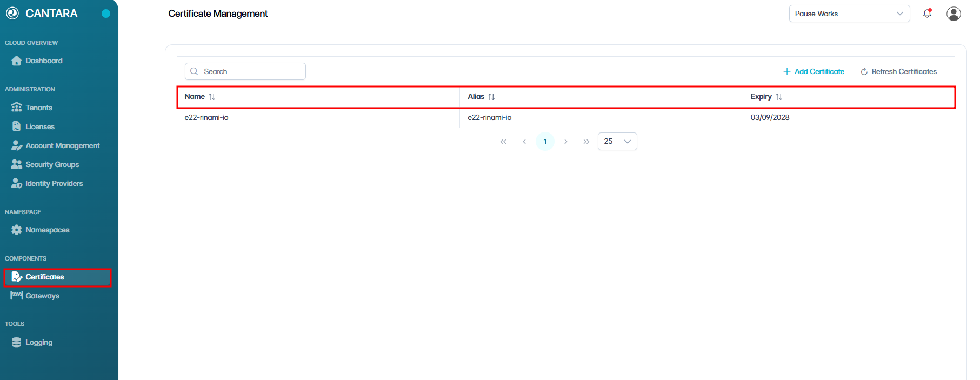The height and width of the screenshot is (380, 980).
Task: Click the Gateways barrier icon
Action: pyautogui.click(x=17, y=295)
